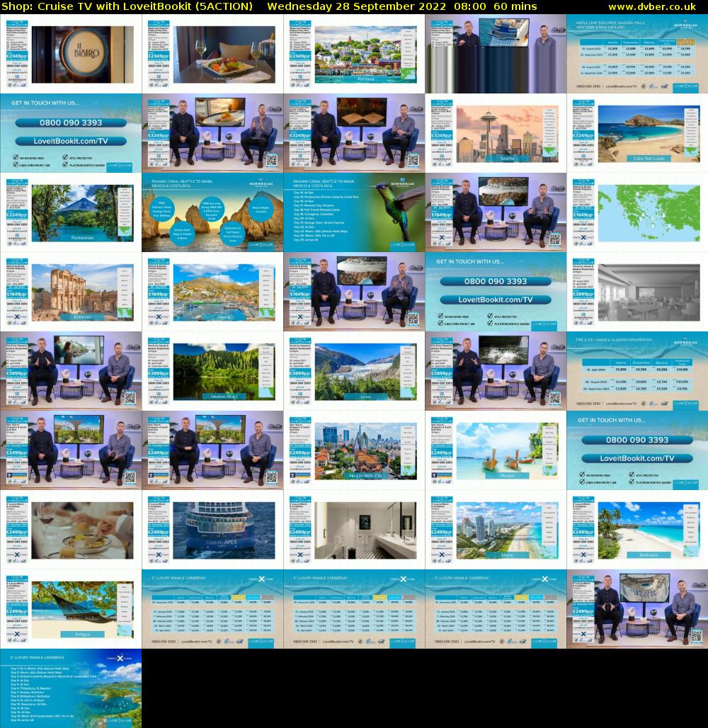View the Luxury Miami & Caribbean itinerary frame
708x728 pixels.
click(x=71, y=688)
